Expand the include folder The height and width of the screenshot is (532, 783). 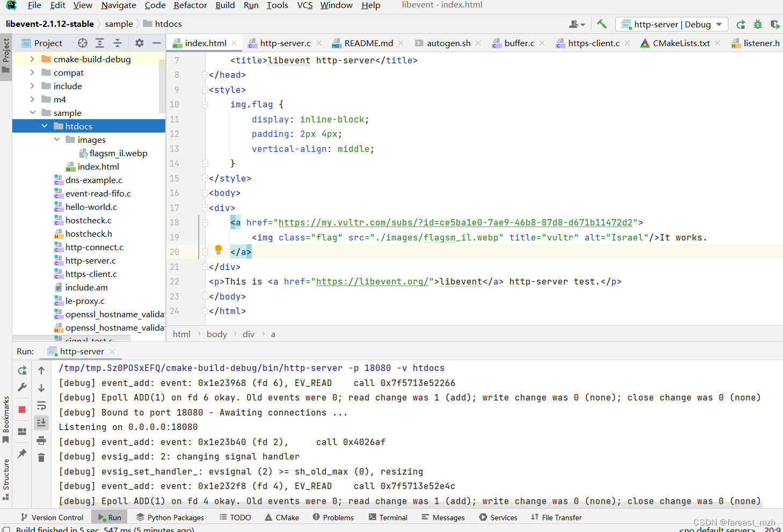pos(33,86)
